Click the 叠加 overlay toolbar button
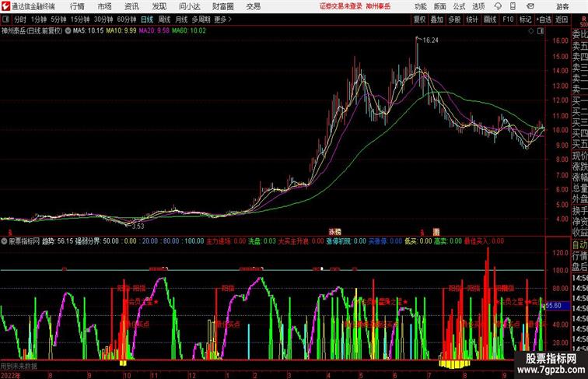The width and height of the screenshot is (588, 379). pyautogui.click(x=437, y=19)
